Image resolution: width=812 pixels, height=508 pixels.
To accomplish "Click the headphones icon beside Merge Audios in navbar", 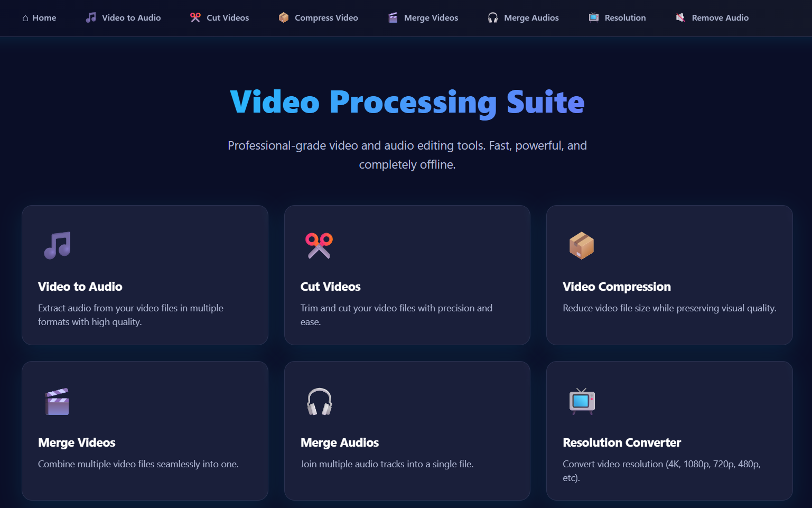I will click(x=492, y=17).
